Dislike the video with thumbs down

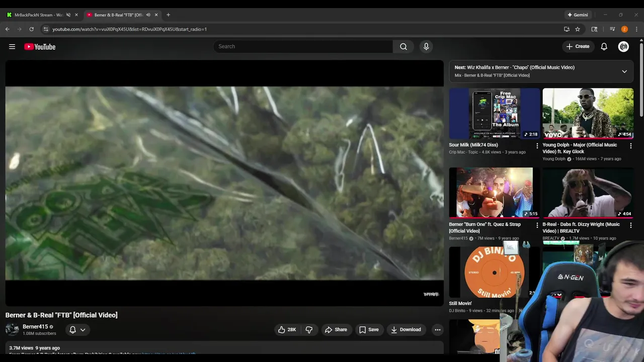click(309, 329)
